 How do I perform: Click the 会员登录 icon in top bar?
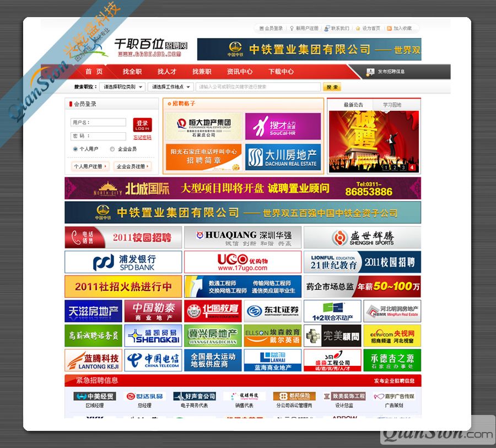(261, 29)
